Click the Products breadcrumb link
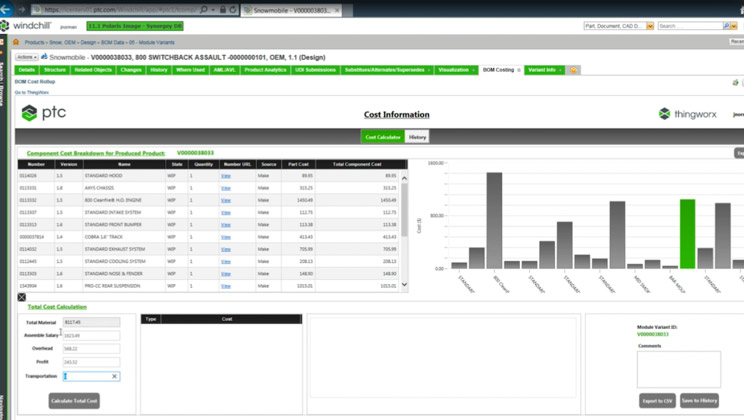 click(34, 42)
